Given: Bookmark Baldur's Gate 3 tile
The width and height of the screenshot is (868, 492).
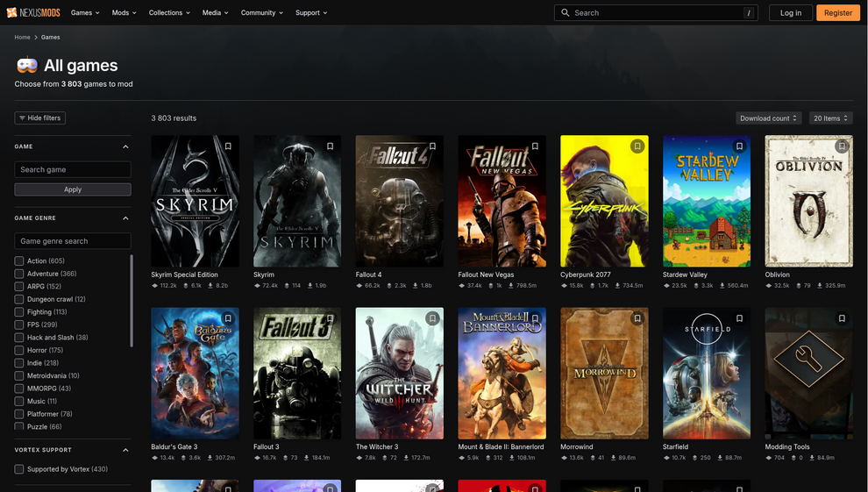Looking at the screenshot, I should point(228,318).
